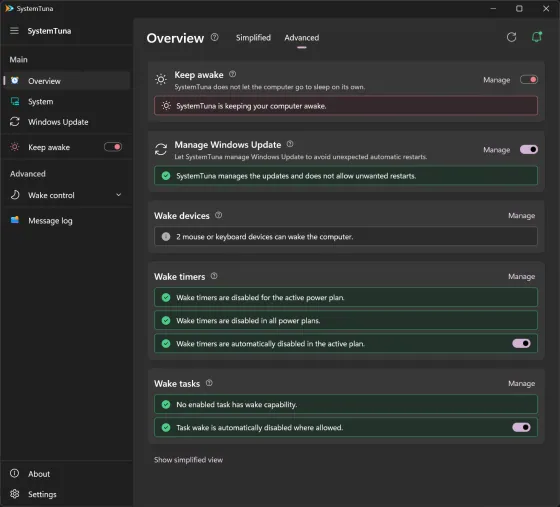This screenshot has height=507, width=560.
Task: Click the sun icon in Keep awake card
Action: (x=161, y=79)
